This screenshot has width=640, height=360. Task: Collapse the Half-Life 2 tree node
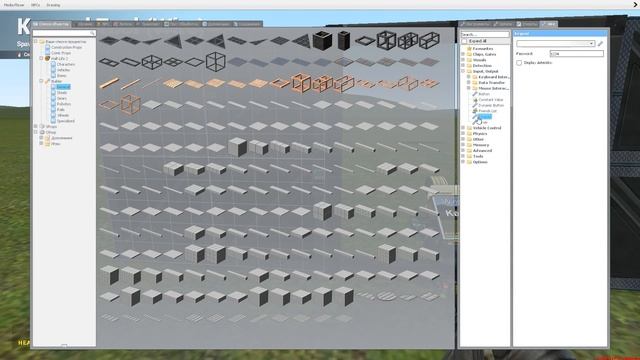pyautogui.click(x=41, y=59)
